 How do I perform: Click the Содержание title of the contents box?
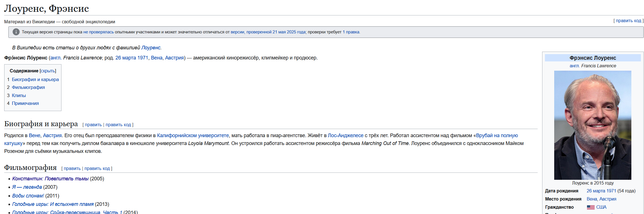tap(24, 71)
